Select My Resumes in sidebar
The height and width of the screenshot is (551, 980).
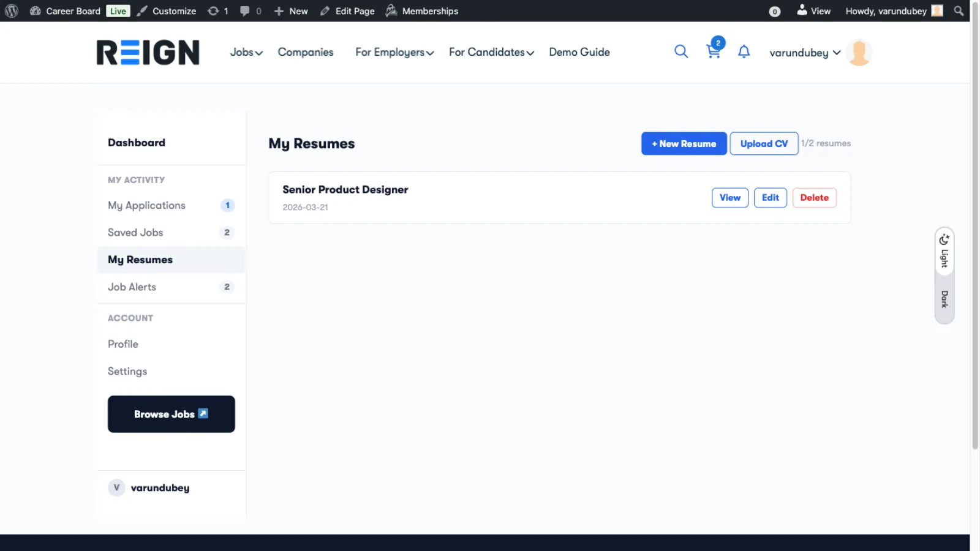(171, 260)
